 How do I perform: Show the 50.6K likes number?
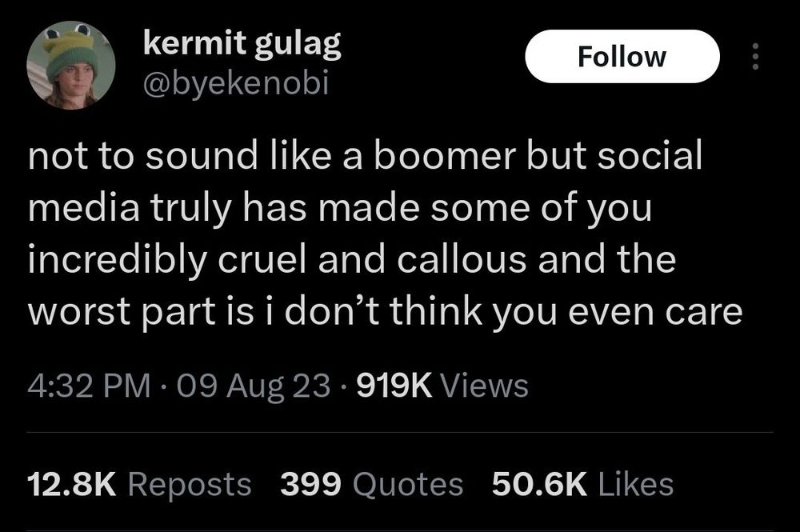(x=539, y=484)
